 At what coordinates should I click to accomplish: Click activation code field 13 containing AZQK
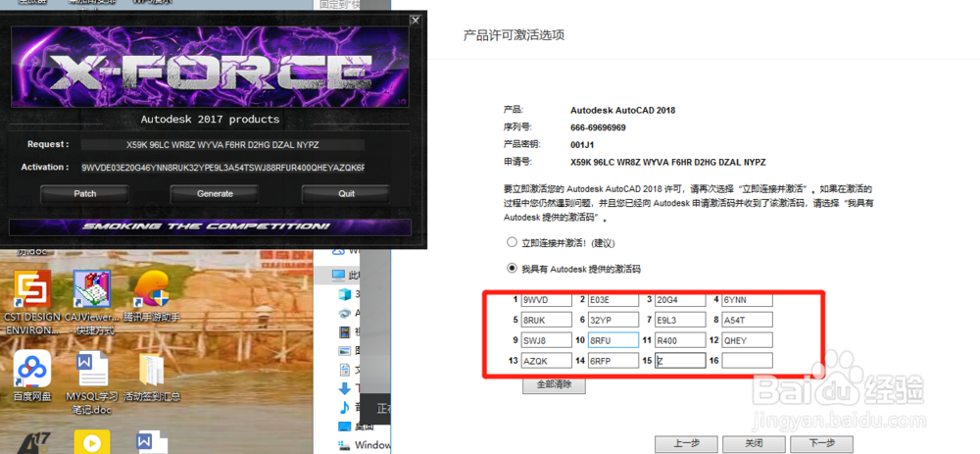547,360
